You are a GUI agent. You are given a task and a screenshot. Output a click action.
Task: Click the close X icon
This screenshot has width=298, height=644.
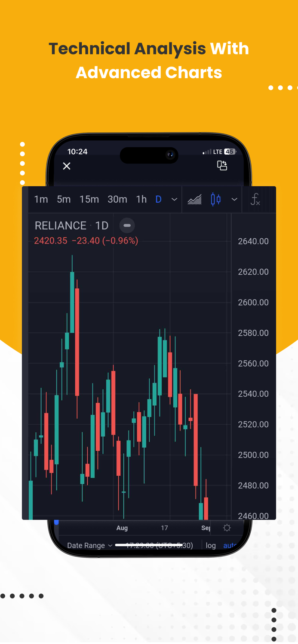coord(67,166)
